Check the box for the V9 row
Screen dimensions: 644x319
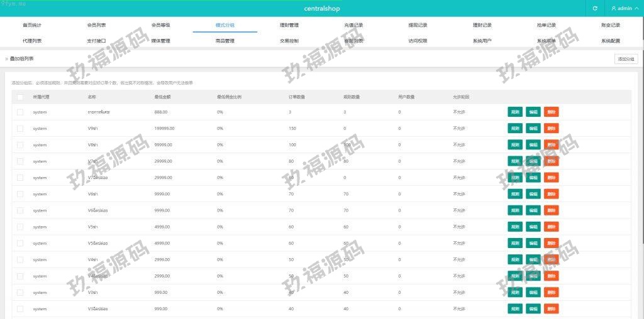point(20,128)
